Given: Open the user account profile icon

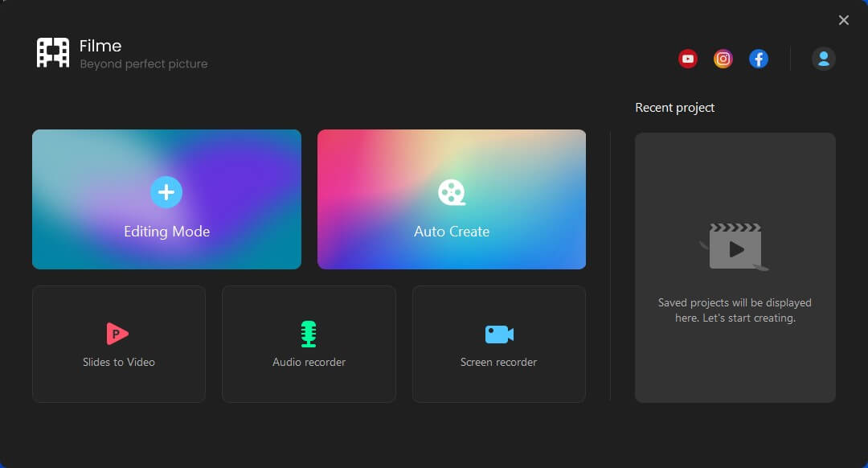Looking at the screenshot, I should click(x=823, y=58).
